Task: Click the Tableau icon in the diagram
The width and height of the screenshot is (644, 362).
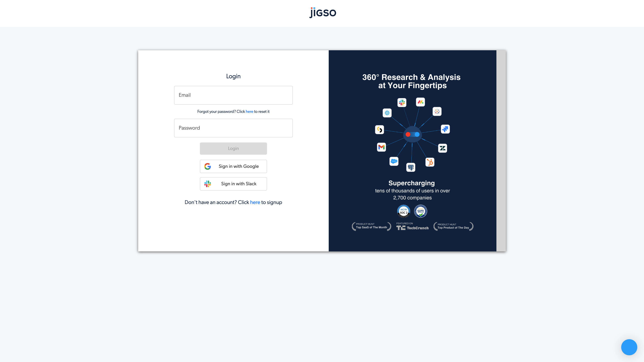Action: coord(437,112)
